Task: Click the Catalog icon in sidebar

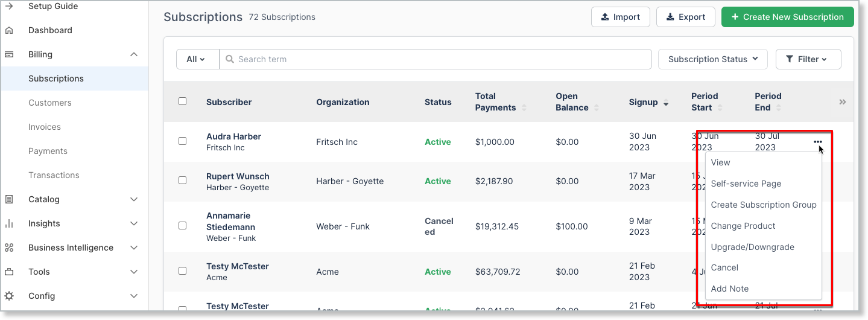Action: 9,199
